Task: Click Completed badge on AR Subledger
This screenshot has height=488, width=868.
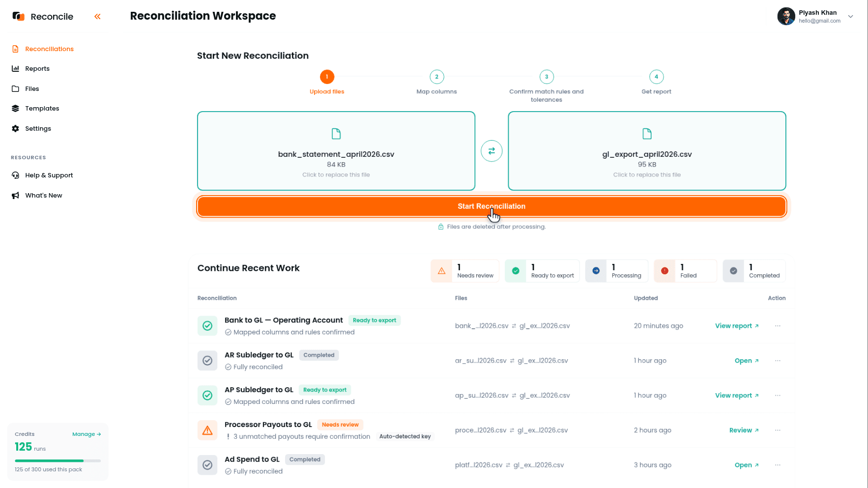Action: pos(319,355)
